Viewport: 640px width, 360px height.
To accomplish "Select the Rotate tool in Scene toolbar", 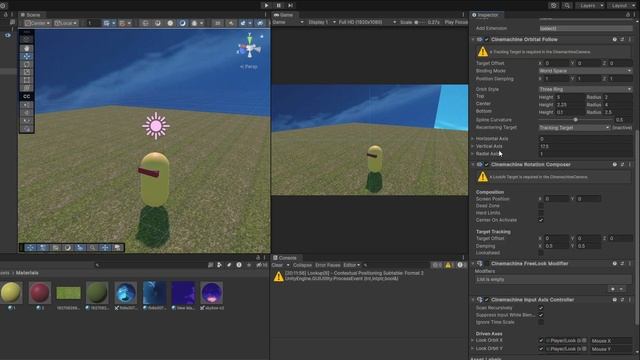I will tap(27, 64).
